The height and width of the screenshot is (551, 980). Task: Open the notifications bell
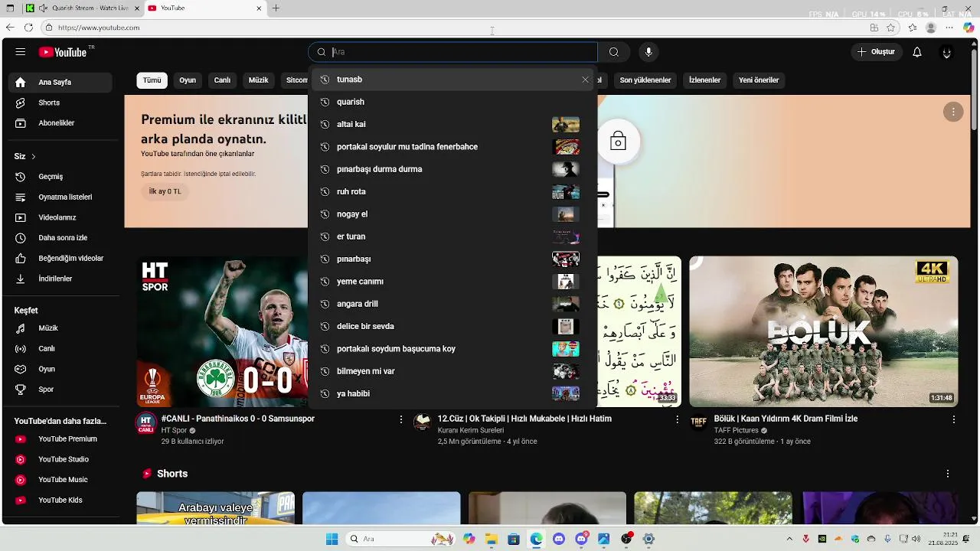pyautogui.click(x=917, y=52)
